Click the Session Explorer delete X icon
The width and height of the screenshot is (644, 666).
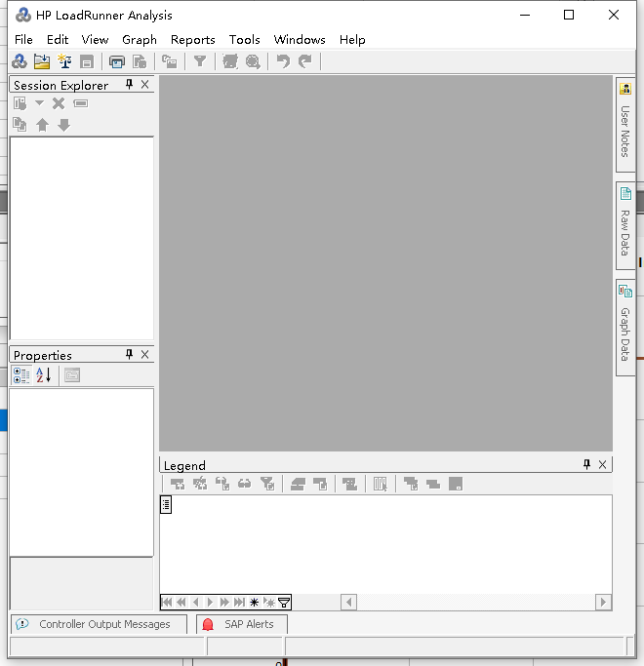coord(59,103)
